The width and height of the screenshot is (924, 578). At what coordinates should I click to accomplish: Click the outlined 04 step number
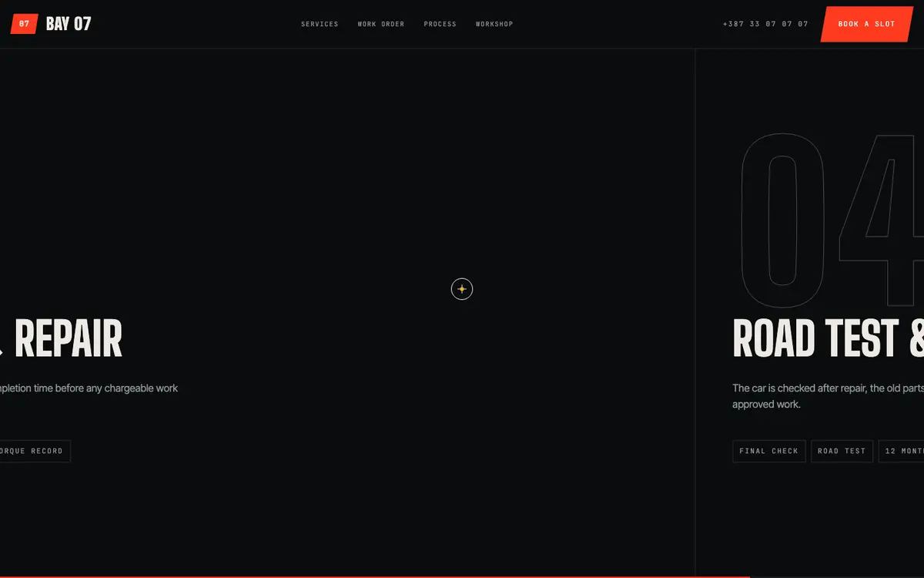pyautogui.click(x=832, y=220)
